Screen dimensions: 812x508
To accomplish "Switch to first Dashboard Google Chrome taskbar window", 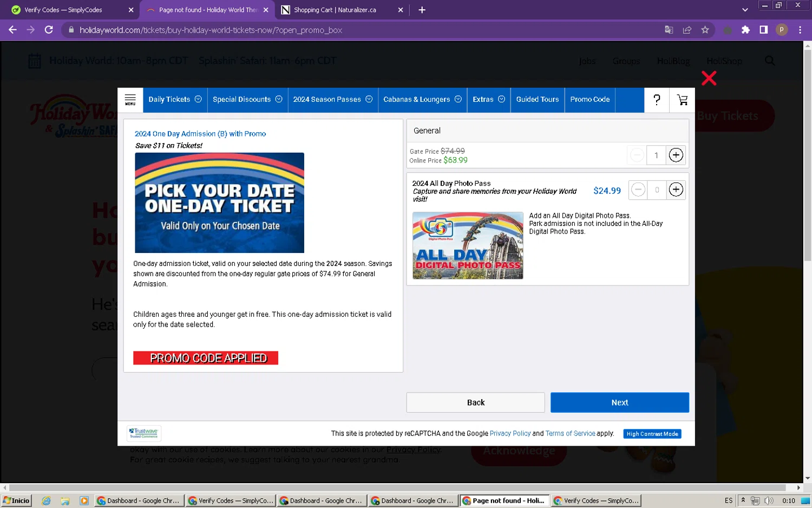I will (139, 500).
